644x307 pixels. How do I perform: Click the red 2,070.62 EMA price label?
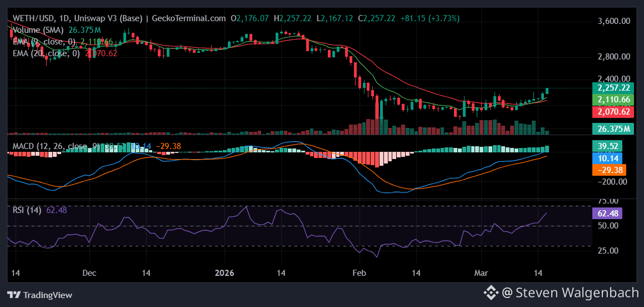[x=613, y=111]
